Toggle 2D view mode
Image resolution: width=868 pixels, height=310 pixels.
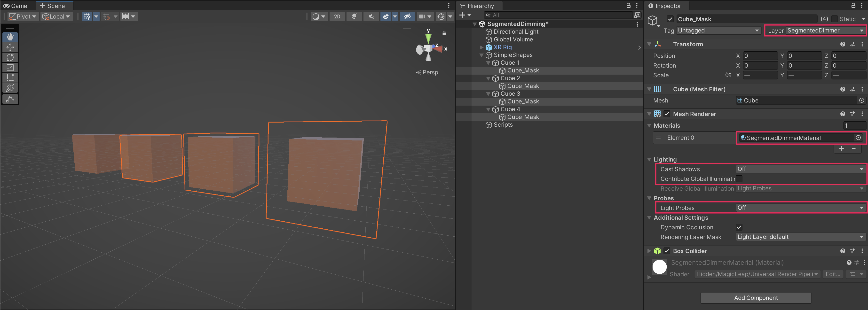coord(337,16)
